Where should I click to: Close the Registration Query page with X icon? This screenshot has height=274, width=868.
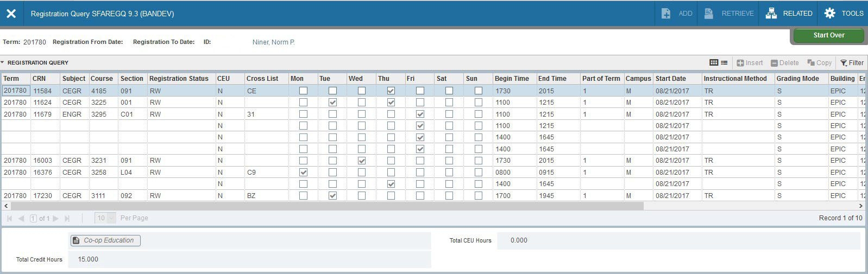pos(11,14)
